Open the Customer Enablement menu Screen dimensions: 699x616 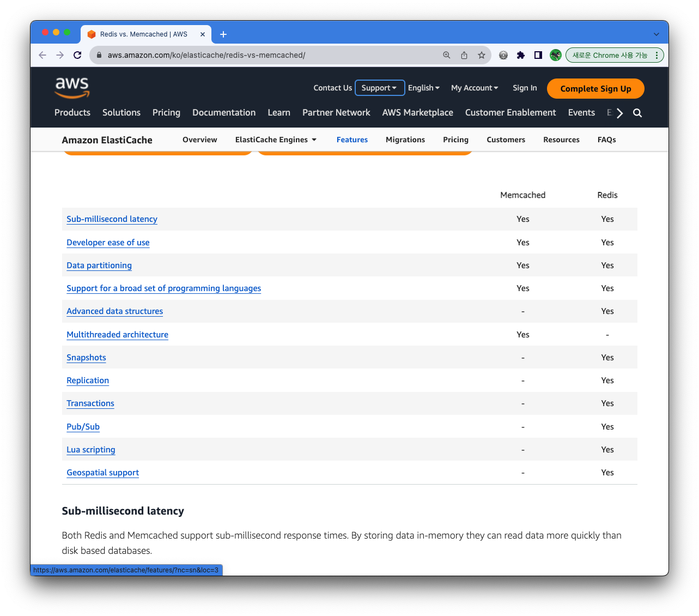coord(510,112)
